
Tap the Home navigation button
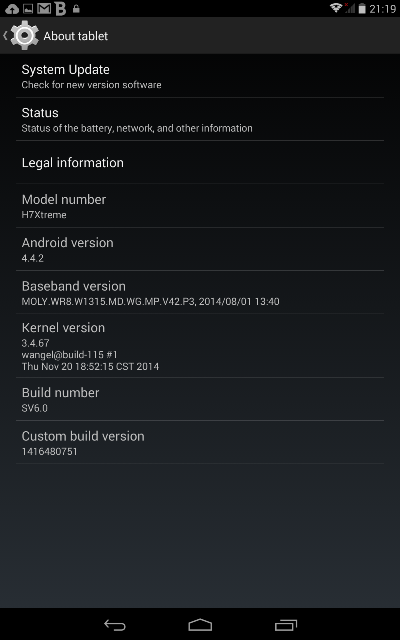pyautogui.click(x=200, y=624)
